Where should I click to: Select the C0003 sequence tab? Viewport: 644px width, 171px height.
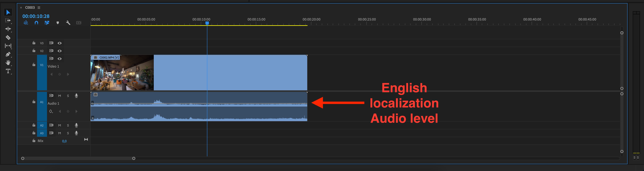pos(30,7)
